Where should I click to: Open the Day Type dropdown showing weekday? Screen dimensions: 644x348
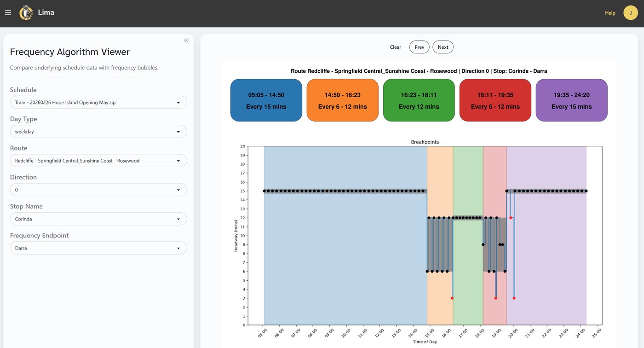(98, 132)
